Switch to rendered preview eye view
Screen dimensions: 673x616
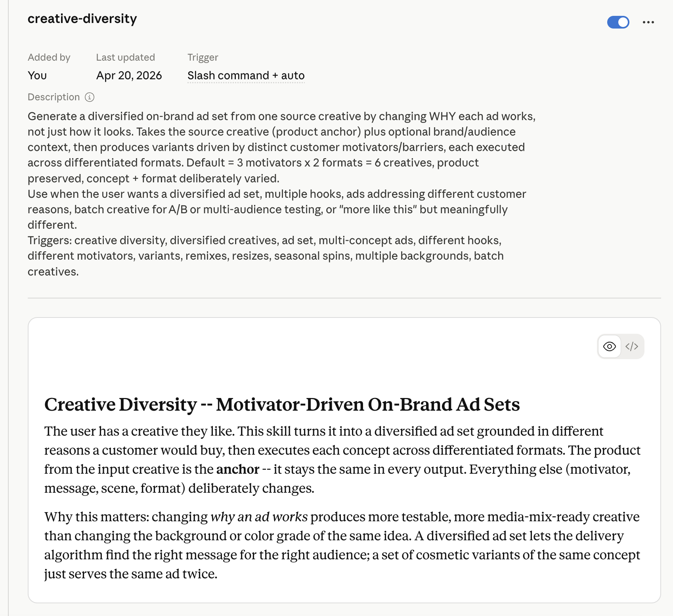point(609,346)
